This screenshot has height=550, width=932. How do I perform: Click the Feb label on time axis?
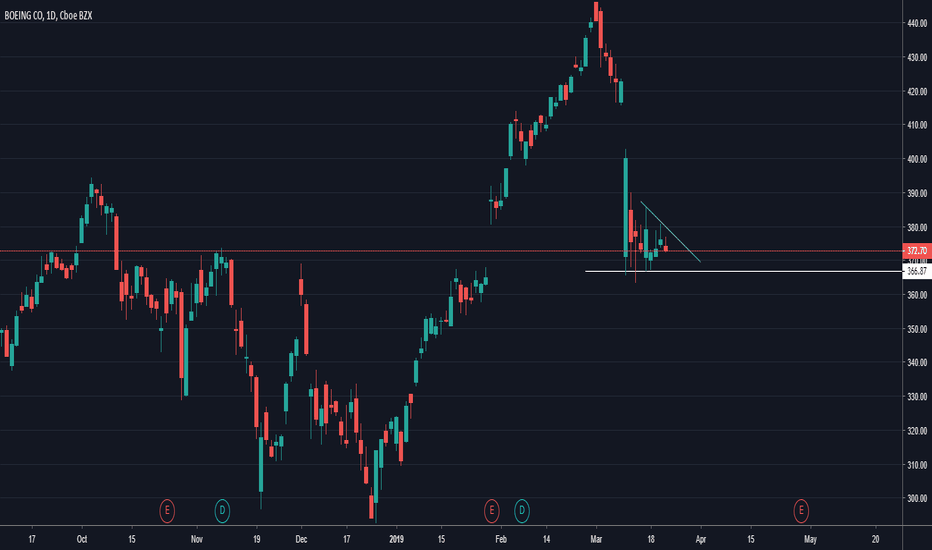pos(501,539)
